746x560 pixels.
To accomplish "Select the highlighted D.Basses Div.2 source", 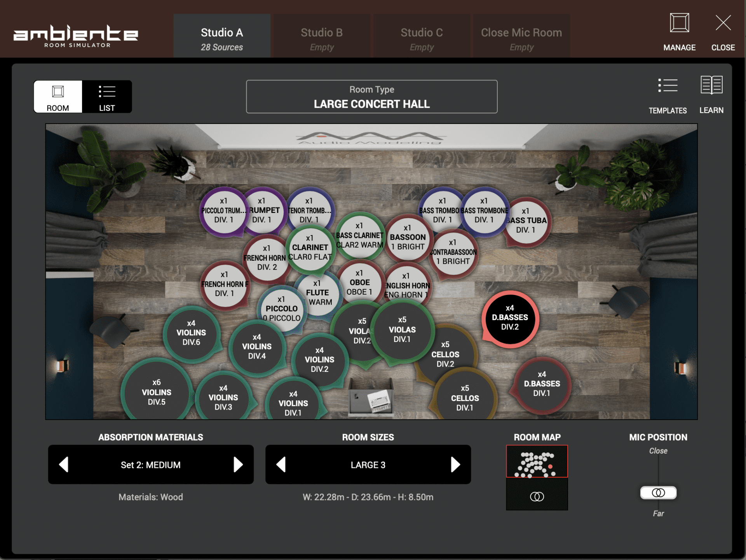I will [x=510, y=319].
